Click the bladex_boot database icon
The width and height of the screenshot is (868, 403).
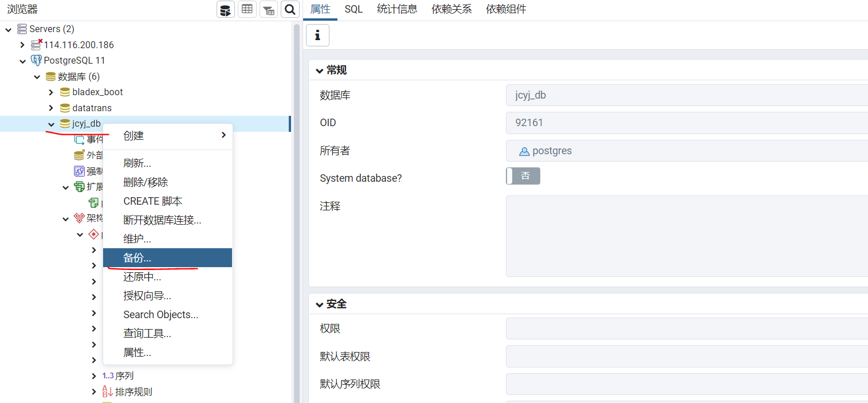pos(65,92)
